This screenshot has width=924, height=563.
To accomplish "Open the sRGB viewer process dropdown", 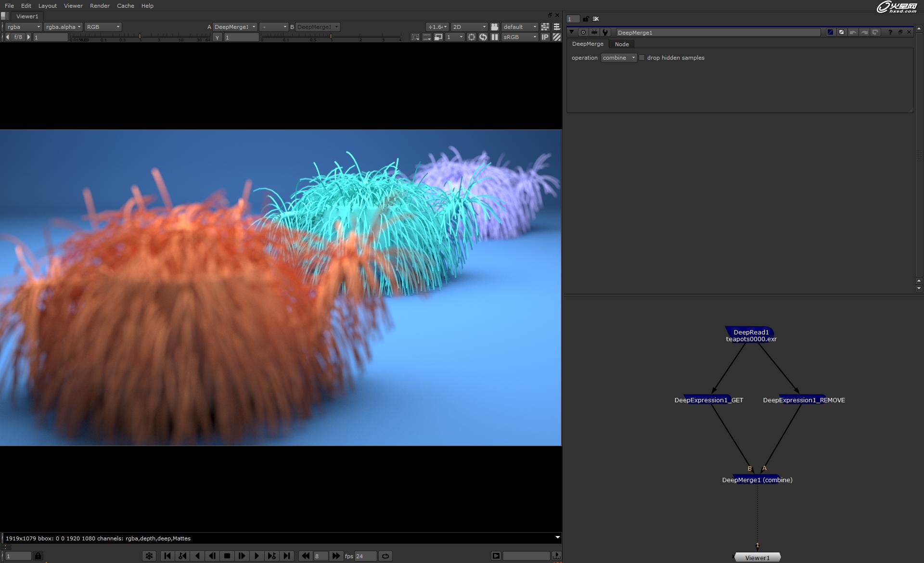I will [x=519, y=37].
